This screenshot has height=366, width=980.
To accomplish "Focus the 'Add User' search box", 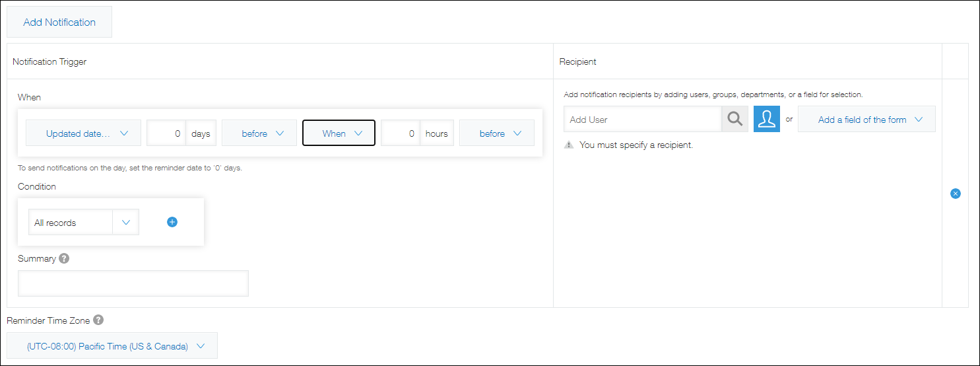I will 642,120.
